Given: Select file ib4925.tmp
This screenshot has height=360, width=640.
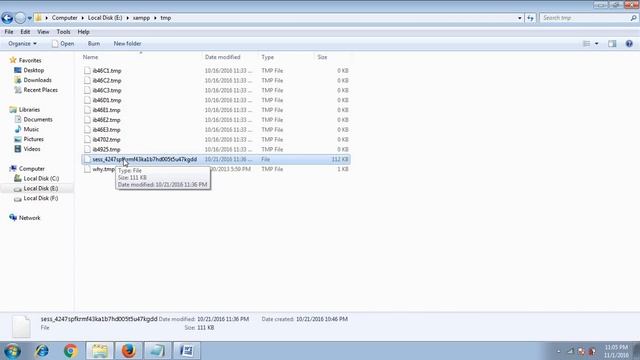Looking at the screenshot, I should 106,149.
